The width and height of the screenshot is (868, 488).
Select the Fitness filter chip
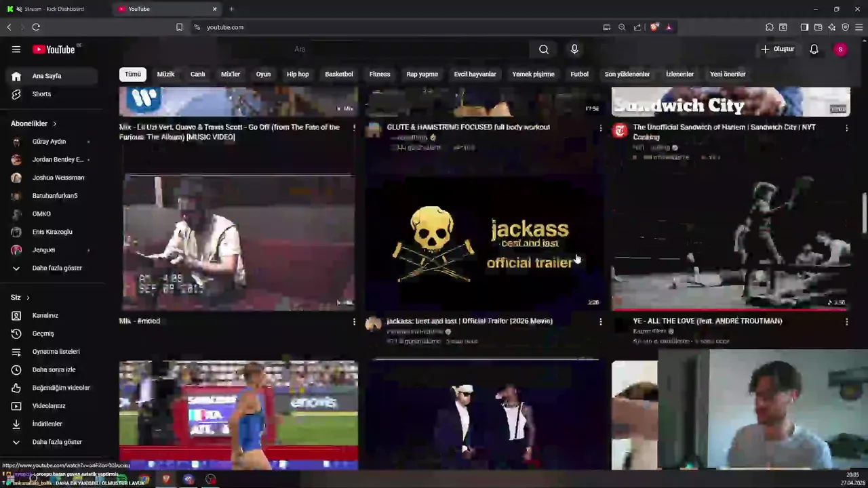[380, 74]
